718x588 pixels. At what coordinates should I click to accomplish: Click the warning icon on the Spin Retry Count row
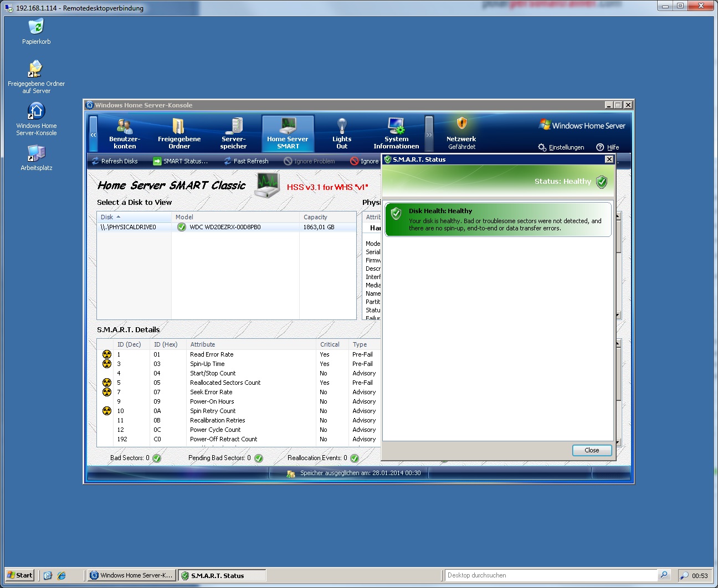(x=107, y=411)
